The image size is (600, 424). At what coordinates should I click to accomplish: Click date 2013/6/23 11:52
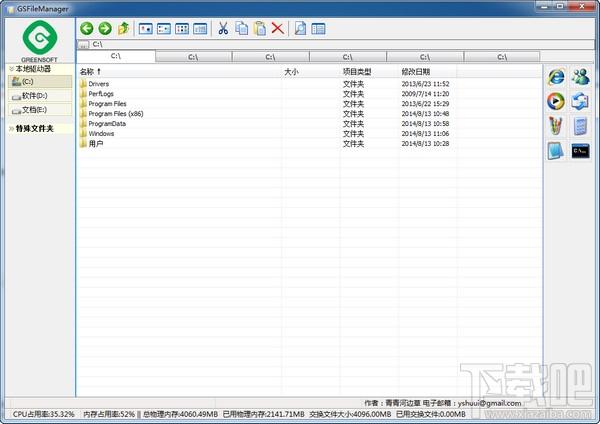(x=425, y=84)
